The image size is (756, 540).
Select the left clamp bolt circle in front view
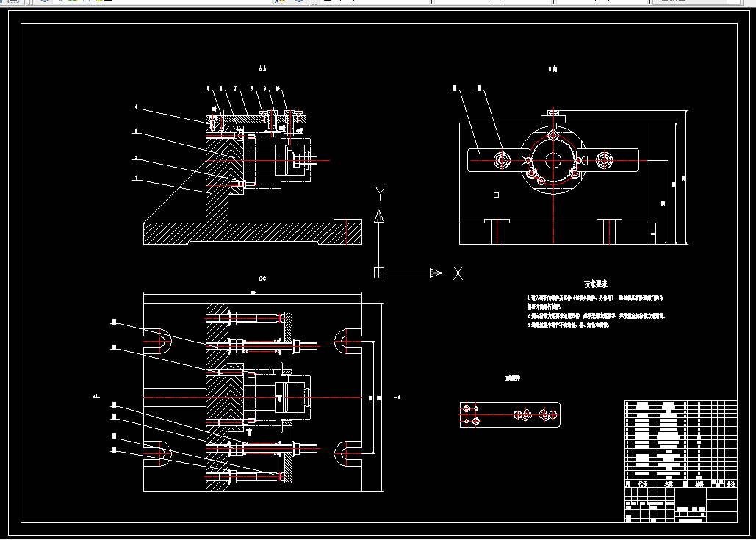[x=502, y=159]
